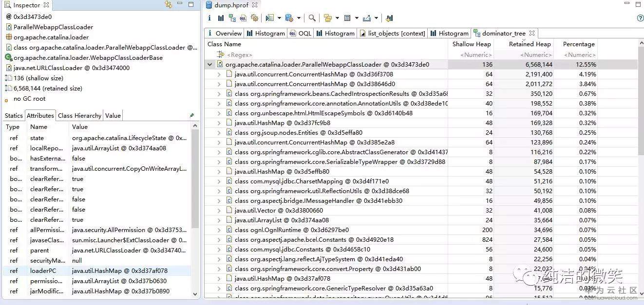Viewport: 644px width, 305px height.
Task: Switch to the Overview tab
Action: (225, 33)
